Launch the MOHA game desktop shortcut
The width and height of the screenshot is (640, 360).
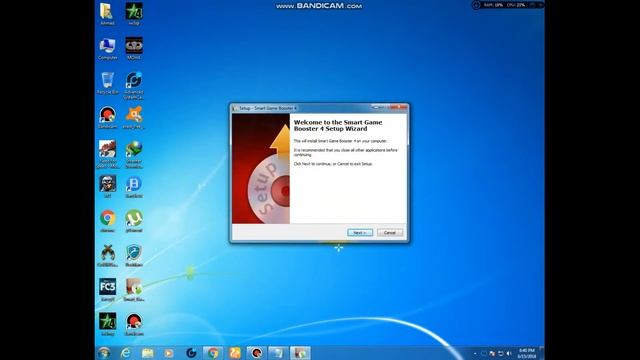click(x=134, y=49)
